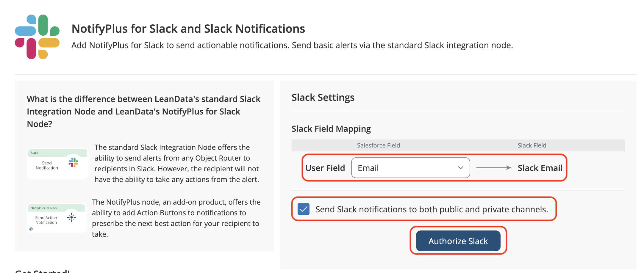Click the NotifyPlus starburst icon in node
This screenshot has width=644, height=273.
tap(71, 217)
